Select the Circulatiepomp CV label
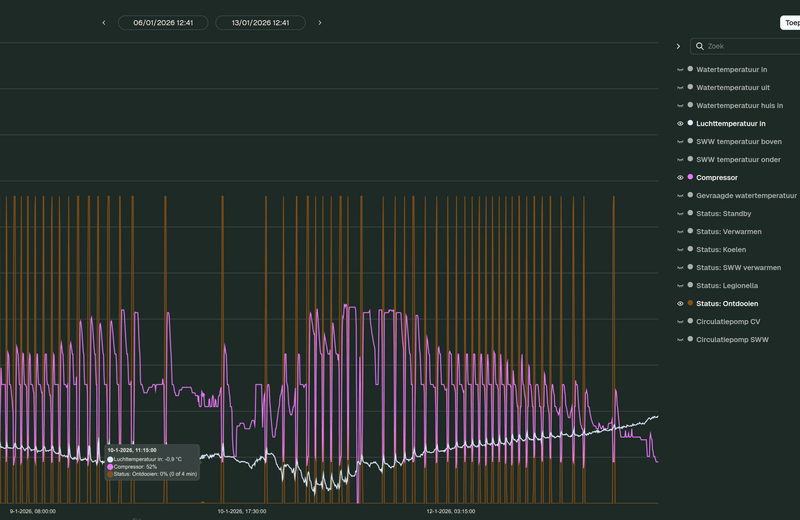 [x=728, y=321]
